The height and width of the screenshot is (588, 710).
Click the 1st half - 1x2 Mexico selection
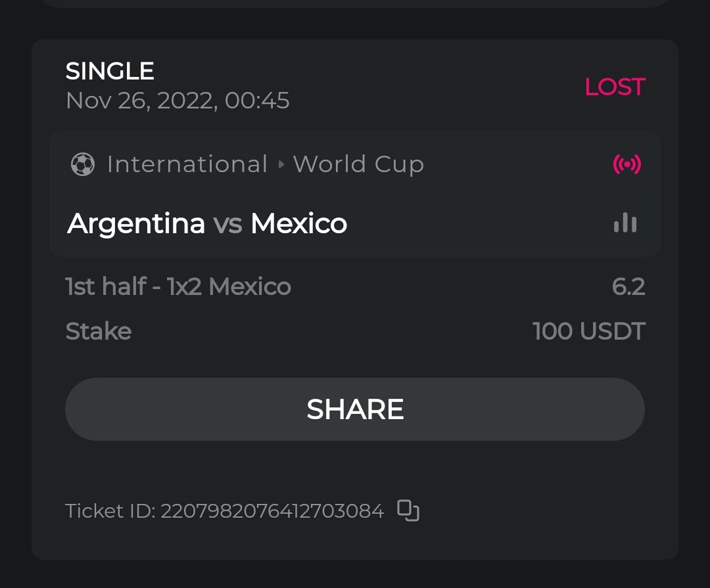178,286
